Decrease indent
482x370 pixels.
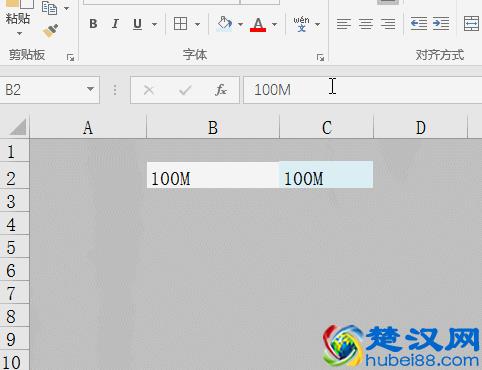419,24
